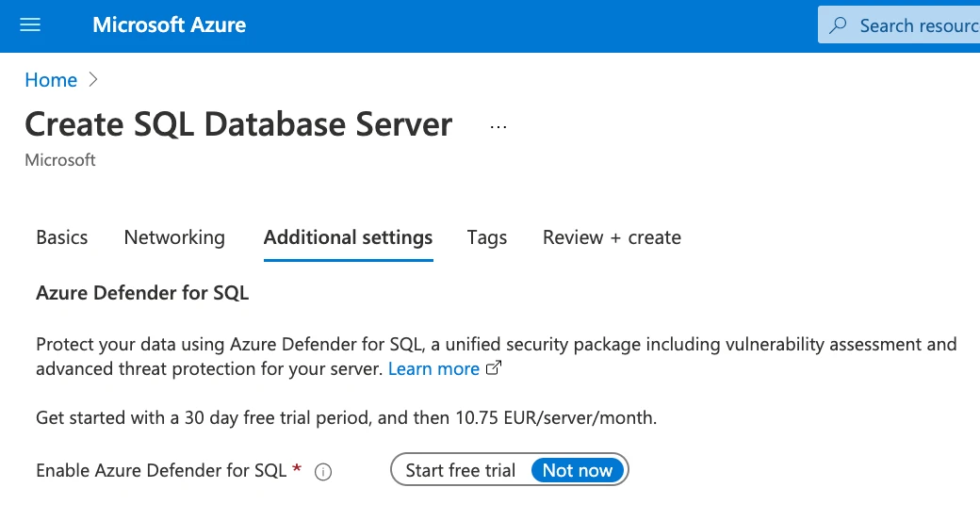Switch to the Basics tab

tap(62, 237)
